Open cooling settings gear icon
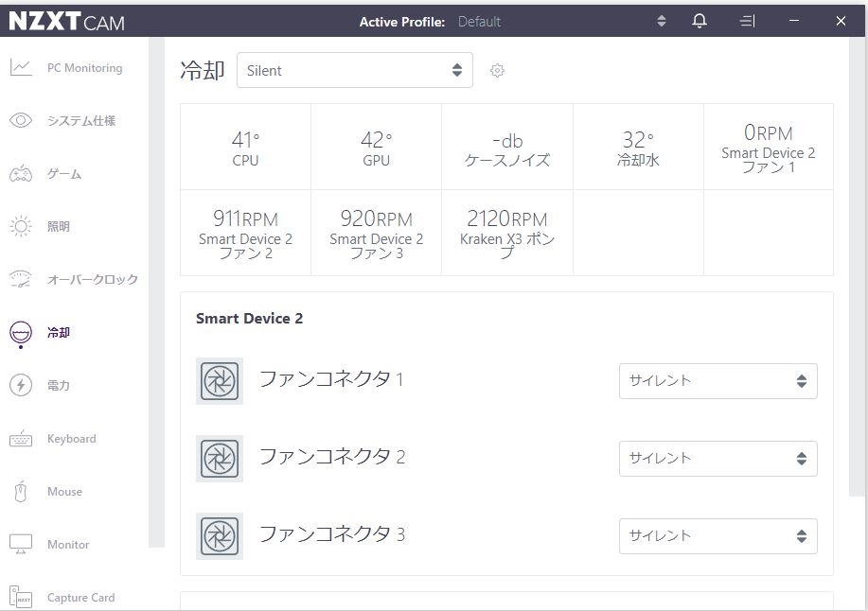This screenshot has width=868, height=611. click(497, 70)
